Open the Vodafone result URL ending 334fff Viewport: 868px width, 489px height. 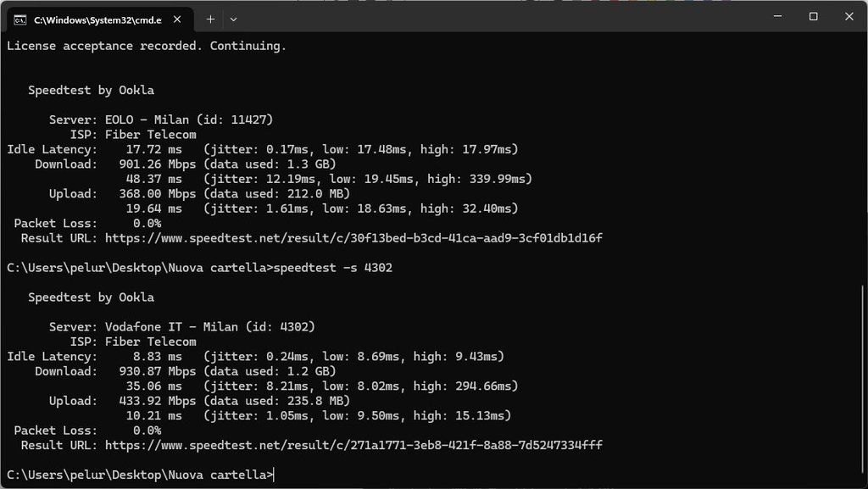tap(353, 445)
